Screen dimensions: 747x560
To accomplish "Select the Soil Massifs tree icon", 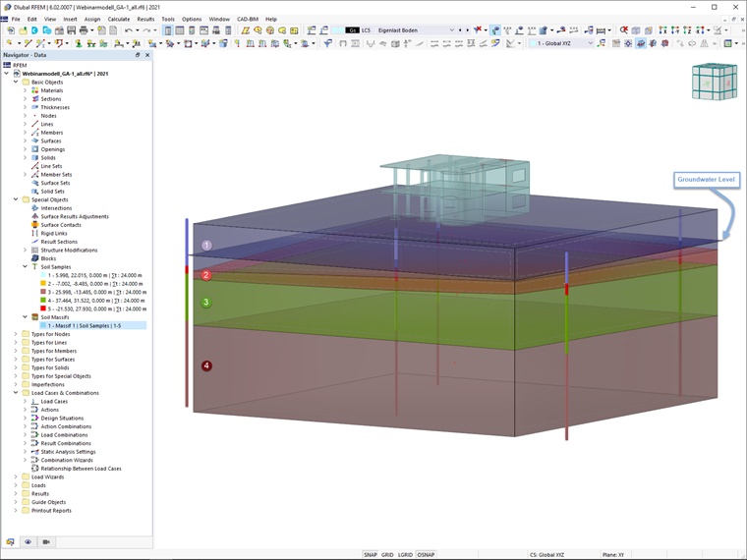I will [x=35, y=316].
